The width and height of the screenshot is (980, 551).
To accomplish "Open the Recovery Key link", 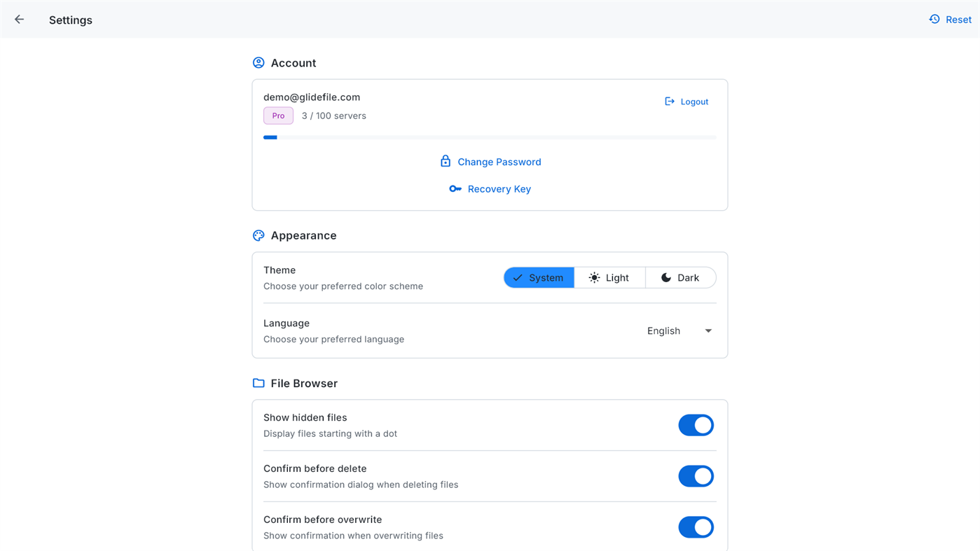I will coord(490,189).
